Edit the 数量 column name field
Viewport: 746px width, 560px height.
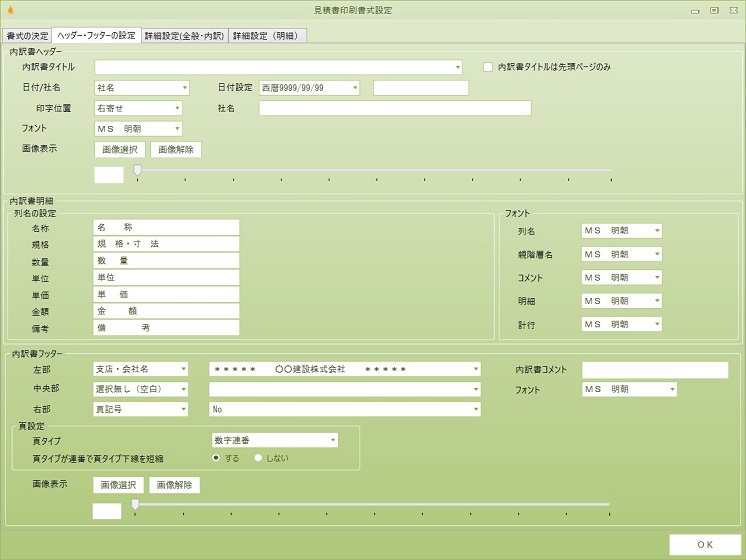tap(166, 261)
